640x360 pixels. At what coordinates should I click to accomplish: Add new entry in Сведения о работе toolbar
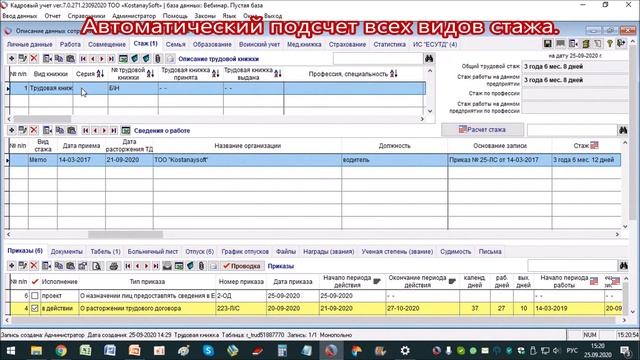[11, 131]
